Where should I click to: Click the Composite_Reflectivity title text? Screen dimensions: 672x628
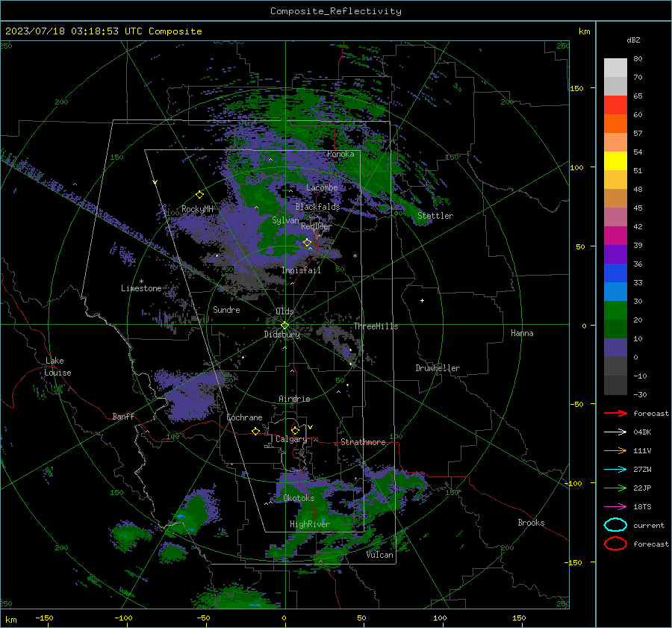tap(336, 11)
